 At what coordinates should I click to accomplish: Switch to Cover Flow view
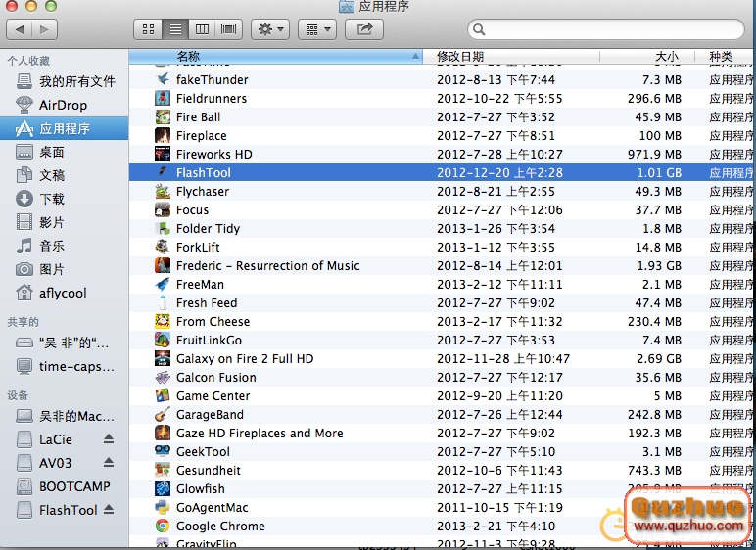pyautogui.click(x=228, y=30)
